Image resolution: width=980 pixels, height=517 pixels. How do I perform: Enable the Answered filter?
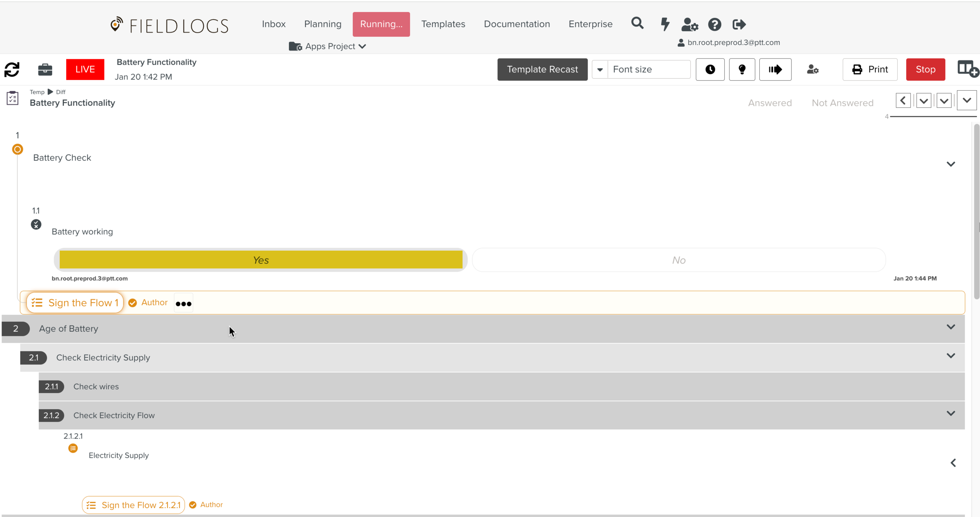(x=769, y=103)
